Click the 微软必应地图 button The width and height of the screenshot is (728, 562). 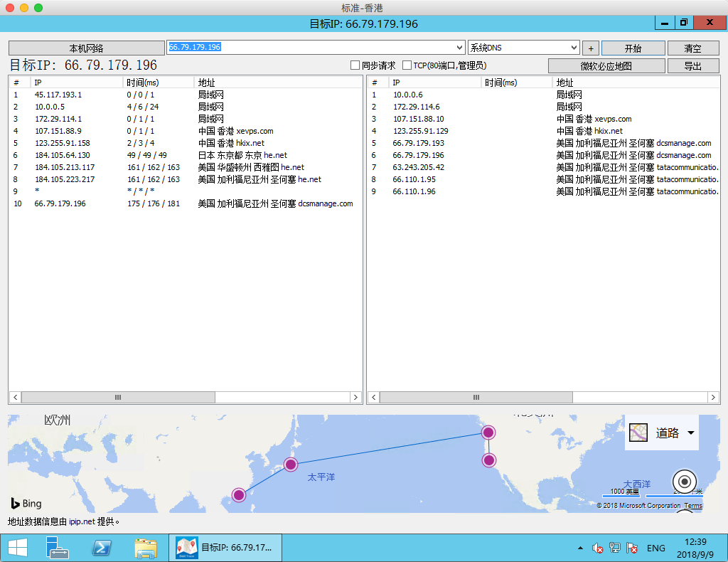(606, 66)
